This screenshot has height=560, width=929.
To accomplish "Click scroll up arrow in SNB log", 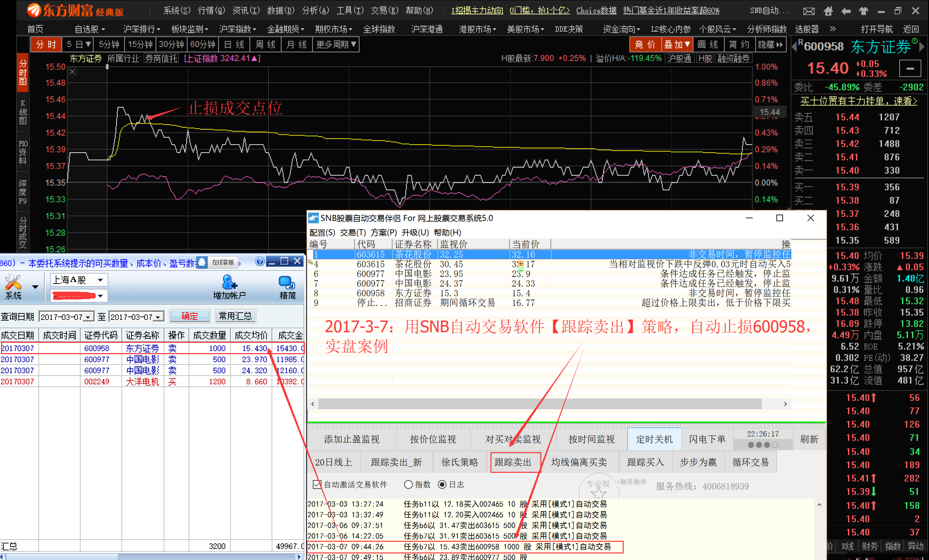I will (819, 505).
